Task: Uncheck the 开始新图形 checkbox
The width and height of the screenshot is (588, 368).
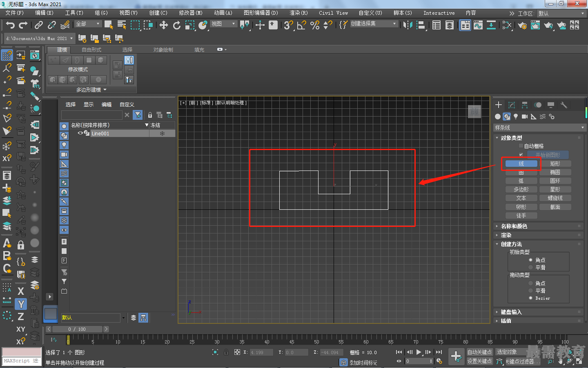Action: (x=521, y=155)
